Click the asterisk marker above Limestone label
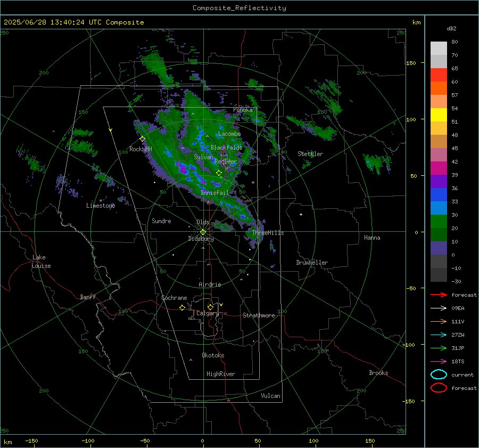479x448 pixels. point(101,201)
